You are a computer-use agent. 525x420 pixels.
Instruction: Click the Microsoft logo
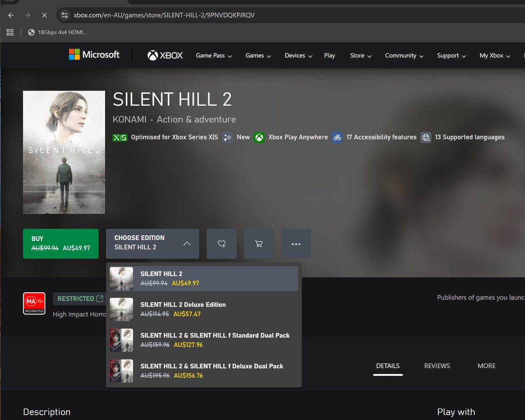pyautogui.click(x=94, y=55)
